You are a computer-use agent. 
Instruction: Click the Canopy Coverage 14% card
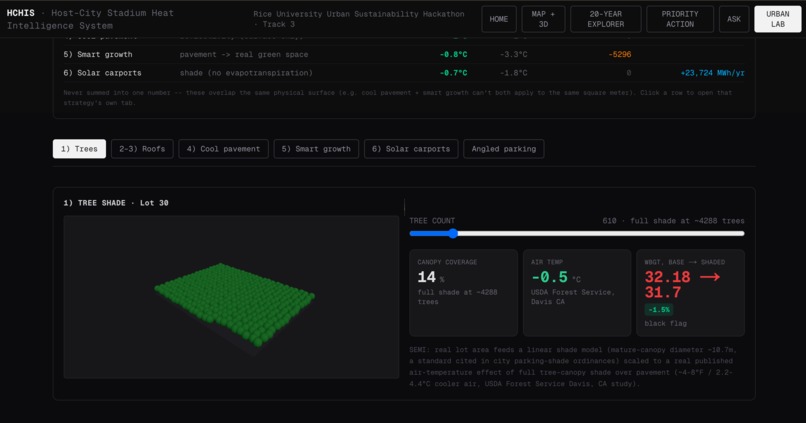coord(463,293)
